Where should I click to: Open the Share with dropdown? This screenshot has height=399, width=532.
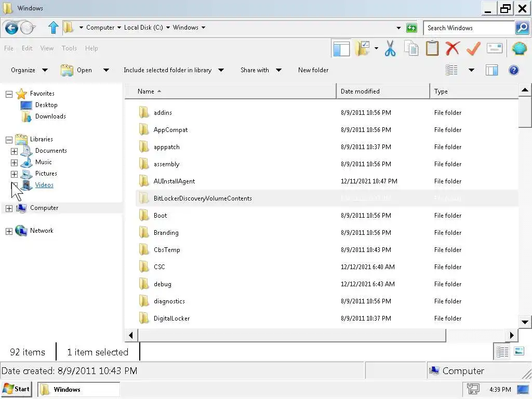261,70
